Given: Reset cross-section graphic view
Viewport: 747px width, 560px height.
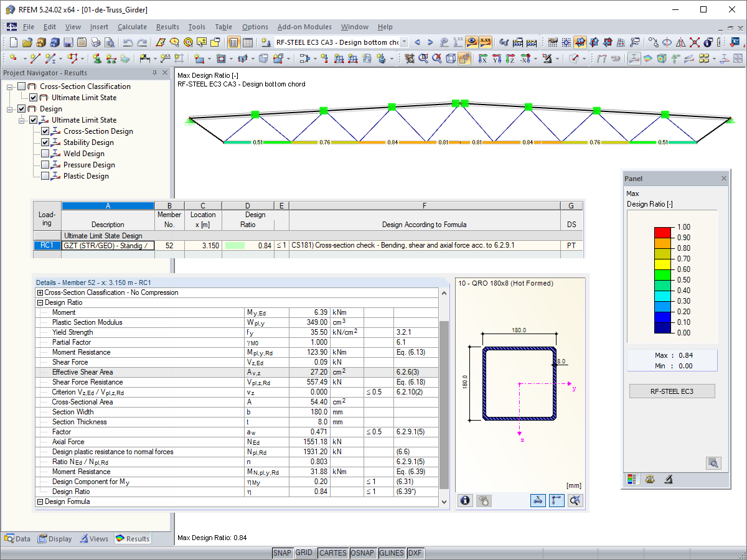Looking at the screenshot, I should [x=575, y=500].
